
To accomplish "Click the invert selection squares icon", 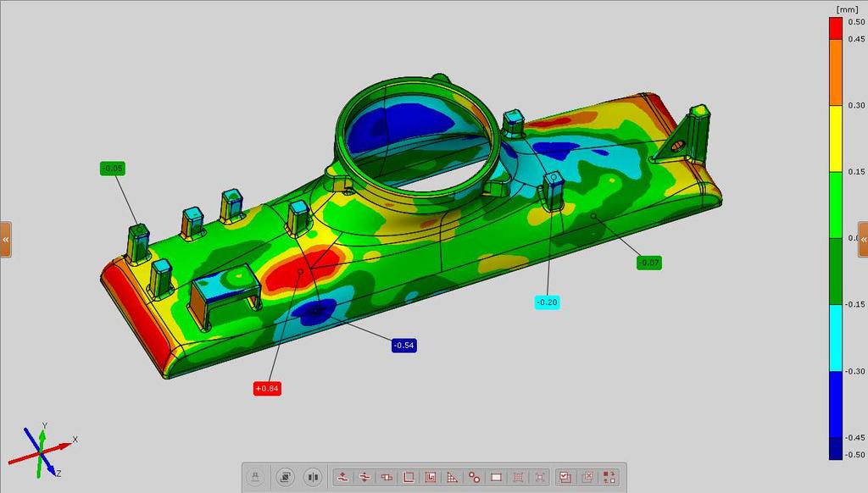I will [x=609, y=476].
